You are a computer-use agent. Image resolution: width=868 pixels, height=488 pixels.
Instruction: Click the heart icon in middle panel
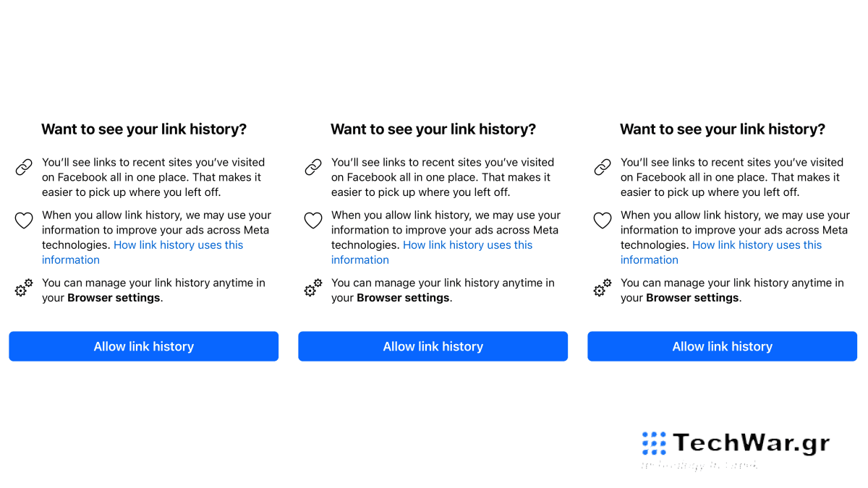pyautogui.click(x=313, y=221)
